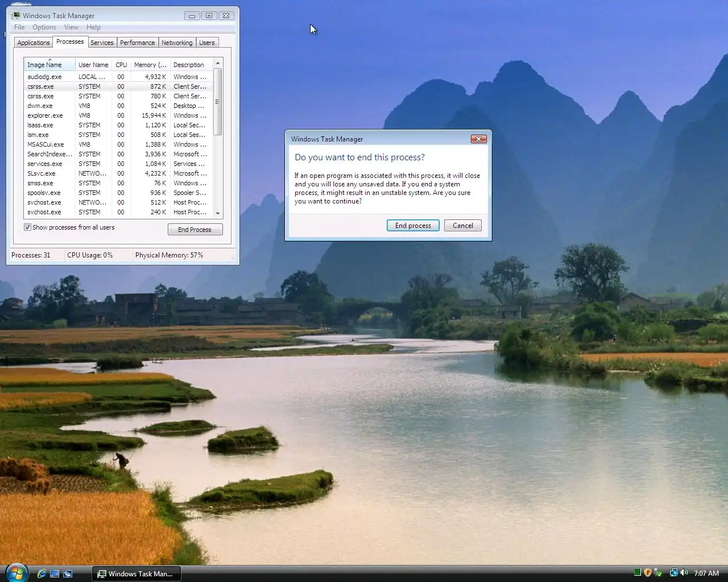Click the Safely Remove Hardware tray icon
This screenshot has height=582, width=728.
point(658,573)
